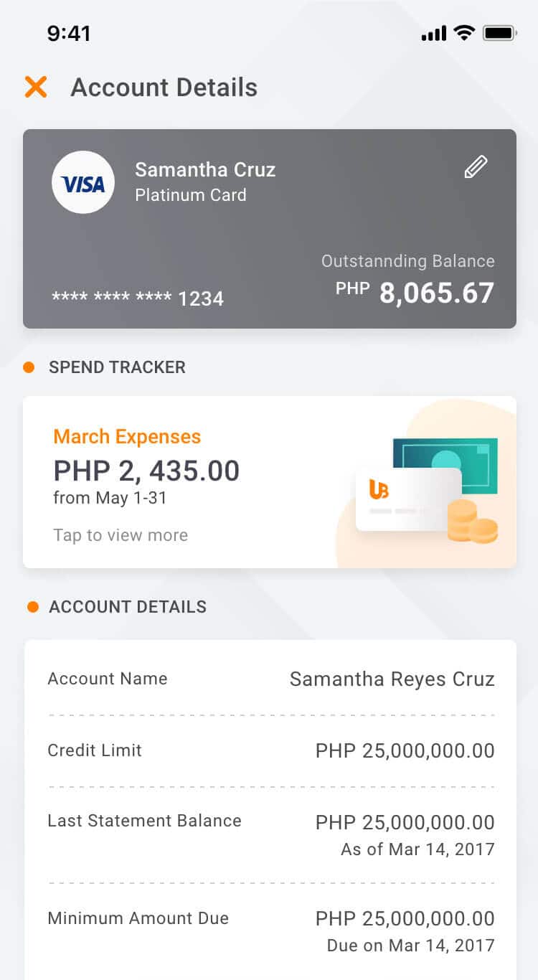538x980 pixels.
Task: Click the Wi-Fi status icon
Action: tap(465, 33)
